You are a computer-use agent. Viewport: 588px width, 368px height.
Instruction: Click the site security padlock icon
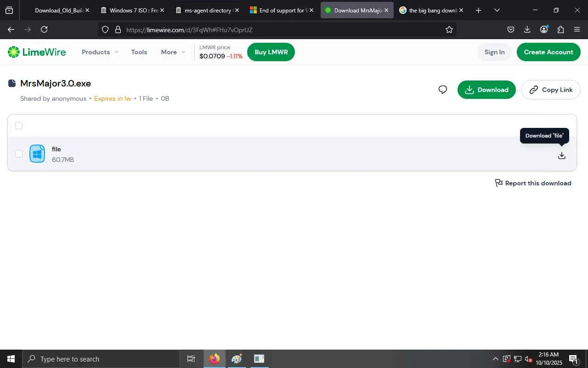118,29
